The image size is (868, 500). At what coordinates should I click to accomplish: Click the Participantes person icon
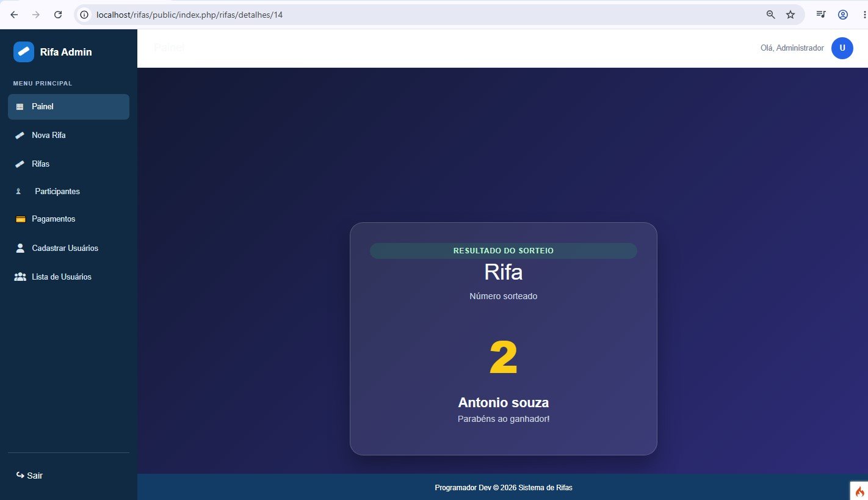pyautogui.click(x=18, y=191)
